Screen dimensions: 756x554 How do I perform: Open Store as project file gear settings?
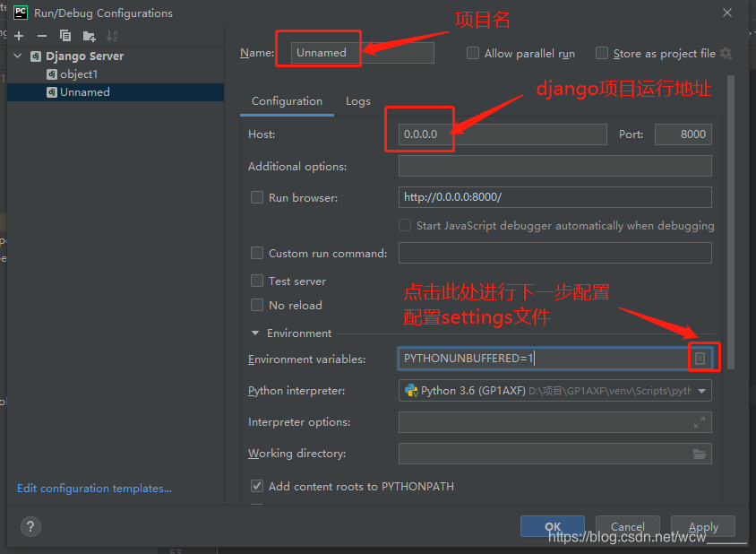[726, 53]
